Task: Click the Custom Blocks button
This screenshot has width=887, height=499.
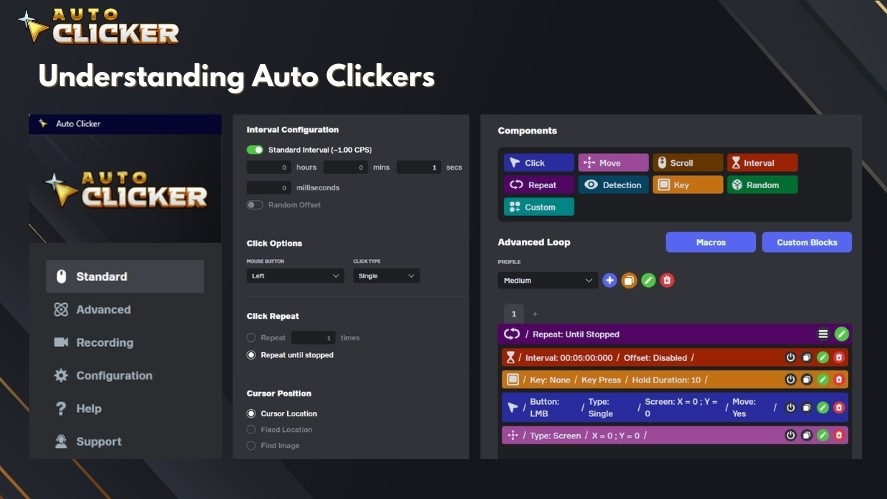Action: point(807,242)
